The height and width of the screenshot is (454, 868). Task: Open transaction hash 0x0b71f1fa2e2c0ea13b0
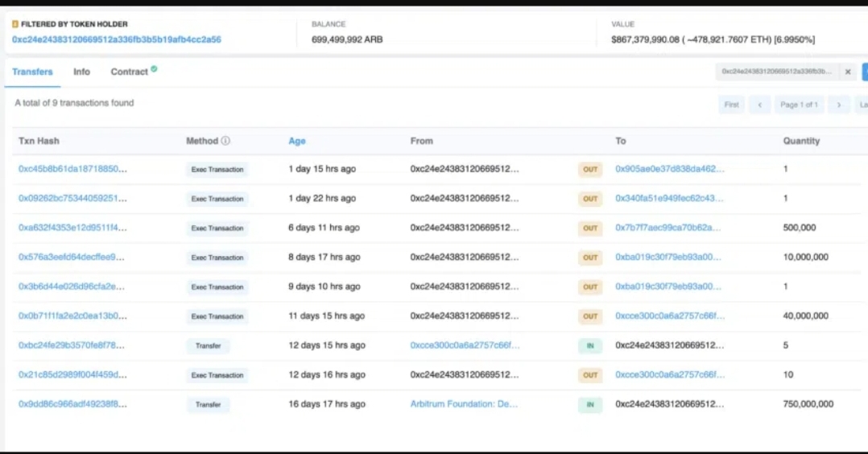(x=72, y=316)
